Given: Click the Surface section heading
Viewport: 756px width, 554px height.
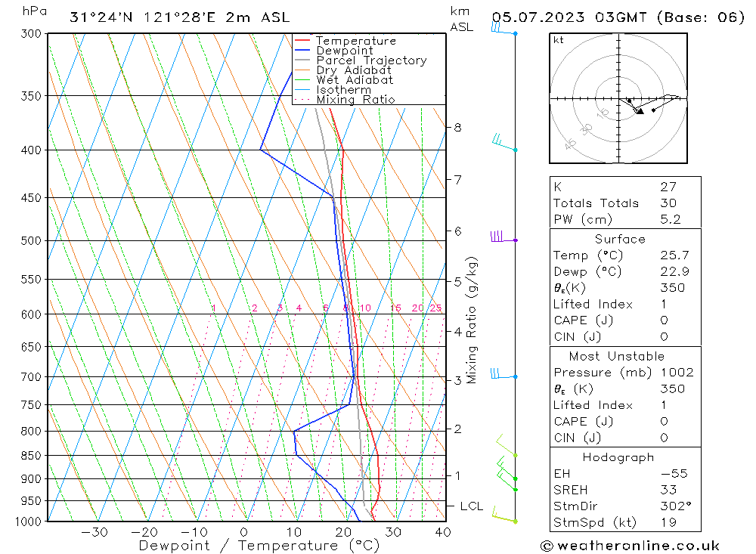Looking at the screenshot, I should pyautogui.click(x=620, y=239).
